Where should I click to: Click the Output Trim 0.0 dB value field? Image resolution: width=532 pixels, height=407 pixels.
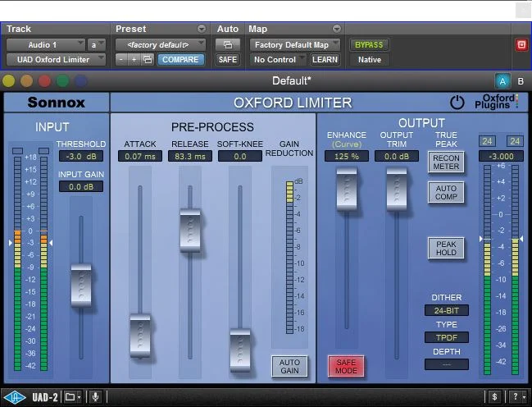coord(397,156)
